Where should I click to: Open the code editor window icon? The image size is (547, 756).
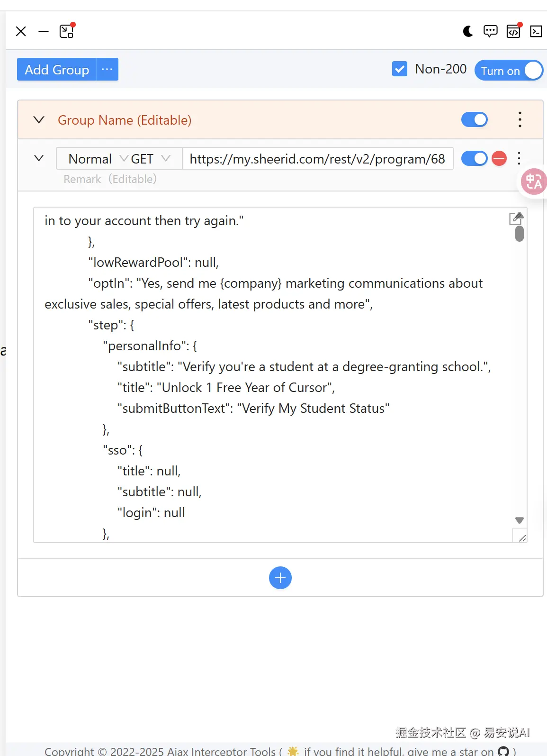click(x=514, y=31)
